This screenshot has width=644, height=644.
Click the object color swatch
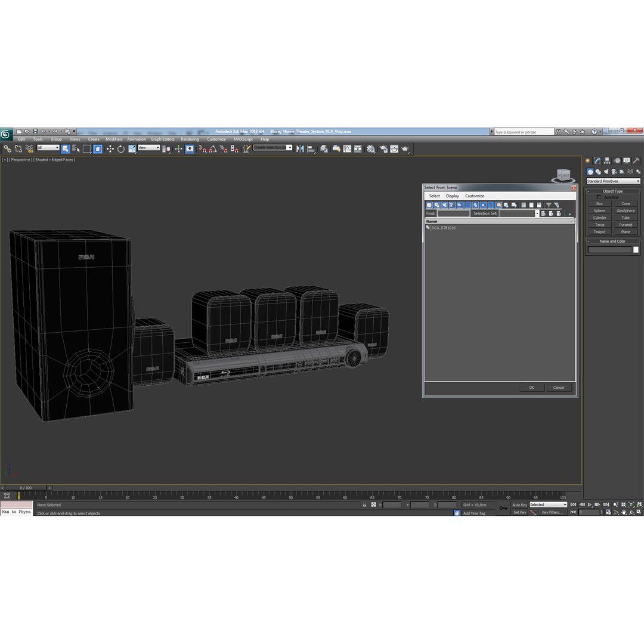click(x=636, y=250)
